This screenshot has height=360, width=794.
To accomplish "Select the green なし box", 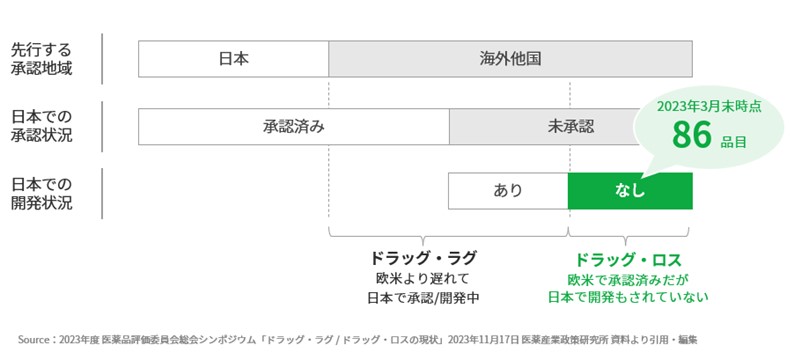I will click(630, 191).
